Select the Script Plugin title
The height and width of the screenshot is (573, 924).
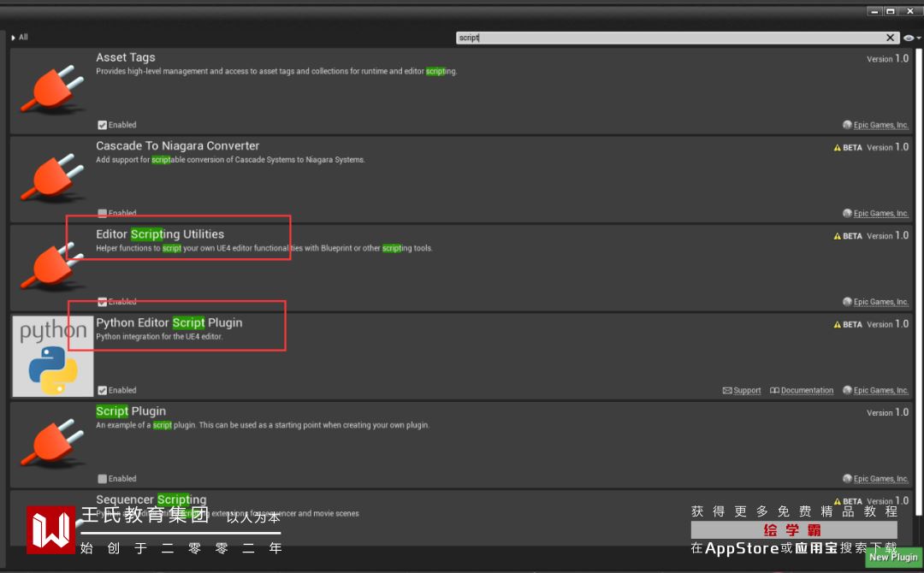[x=131, y=411]
